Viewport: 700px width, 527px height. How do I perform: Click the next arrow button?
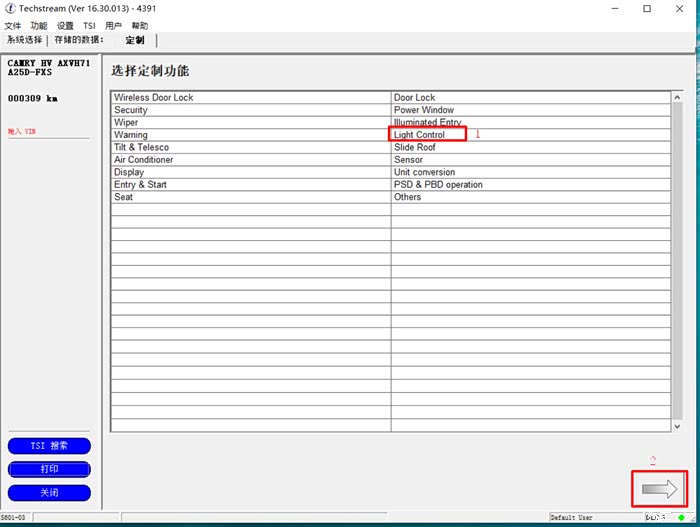659,488
